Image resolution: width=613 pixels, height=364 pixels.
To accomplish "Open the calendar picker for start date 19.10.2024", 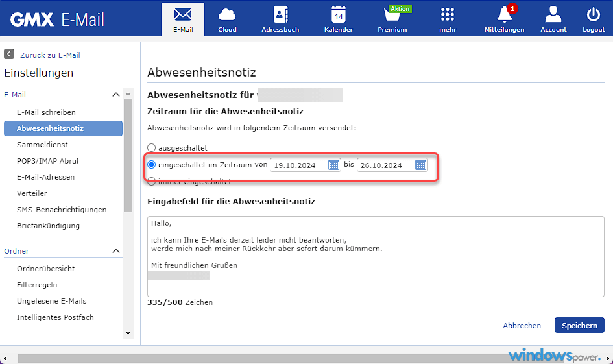I will (x=333, y=165).
